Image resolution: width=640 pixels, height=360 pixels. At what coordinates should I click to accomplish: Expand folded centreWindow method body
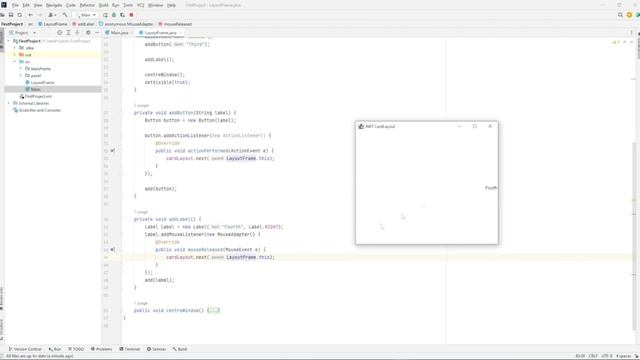(213, 310)
